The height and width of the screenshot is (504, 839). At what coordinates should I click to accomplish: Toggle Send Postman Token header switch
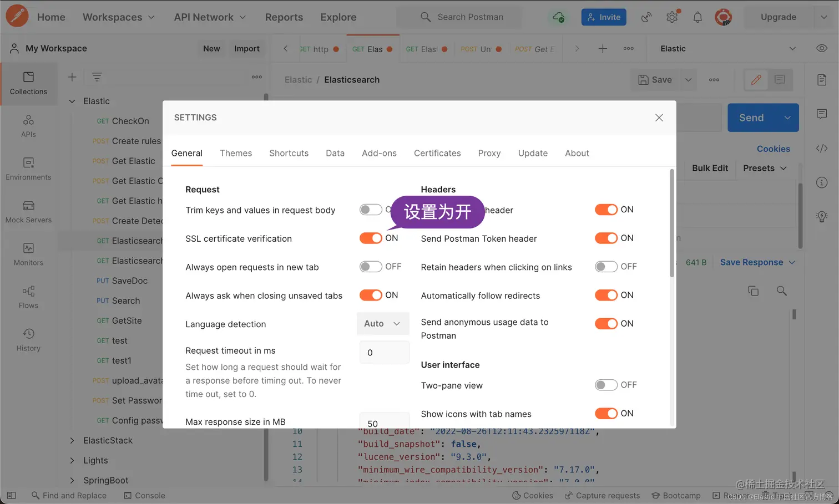pos(606,238)
